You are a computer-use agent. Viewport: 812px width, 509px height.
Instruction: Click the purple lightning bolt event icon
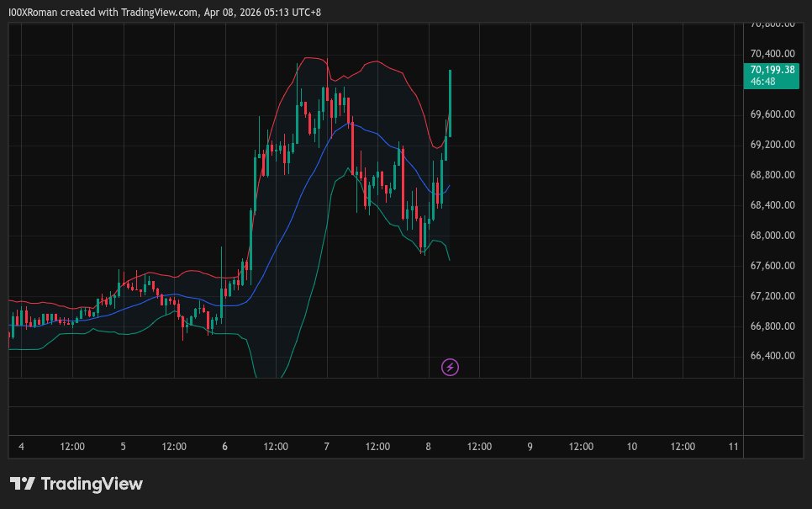pos(451,367)
